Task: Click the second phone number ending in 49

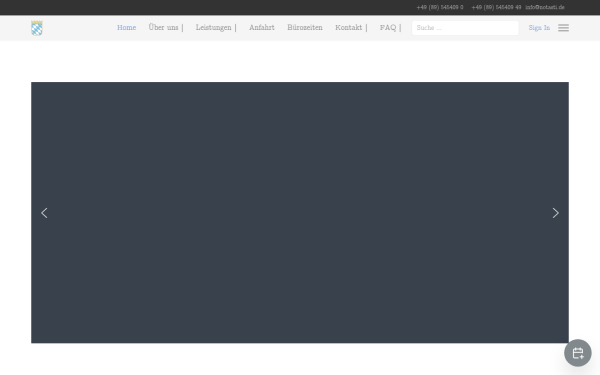Action: pyautogui.click(x=496, y=7)
